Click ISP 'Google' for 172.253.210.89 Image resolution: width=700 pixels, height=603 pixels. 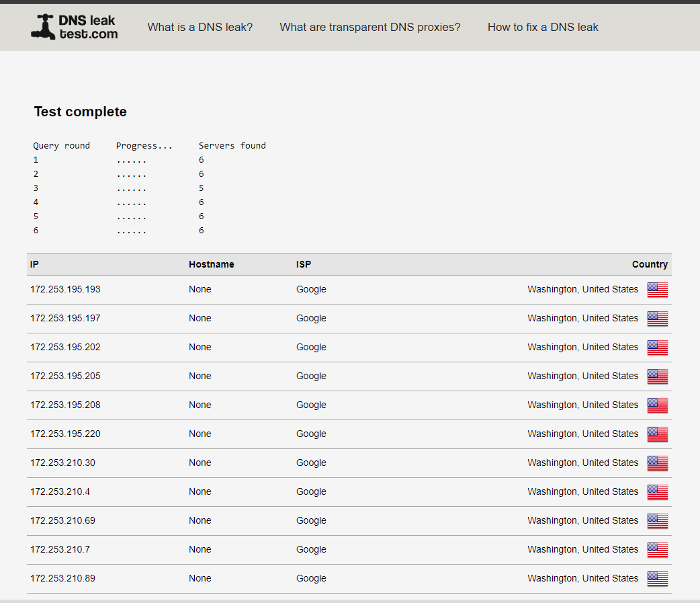coord(311,578)
